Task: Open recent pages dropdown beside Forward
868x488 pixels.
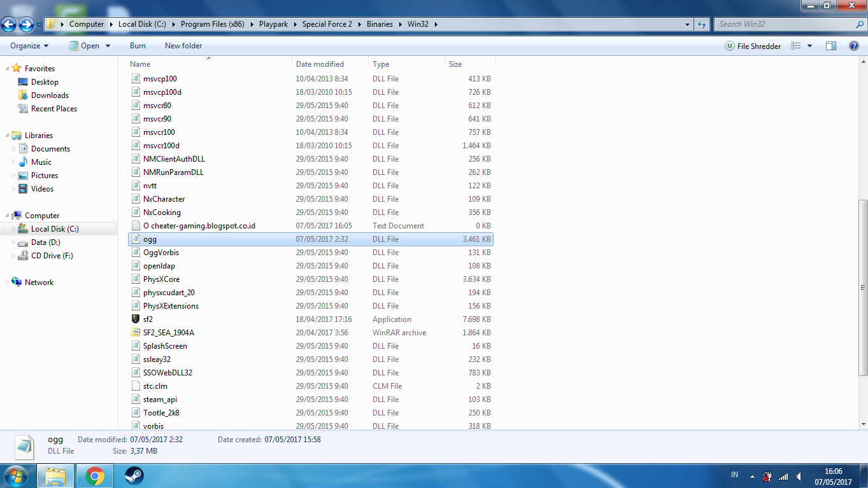Action: pos(39,25)
